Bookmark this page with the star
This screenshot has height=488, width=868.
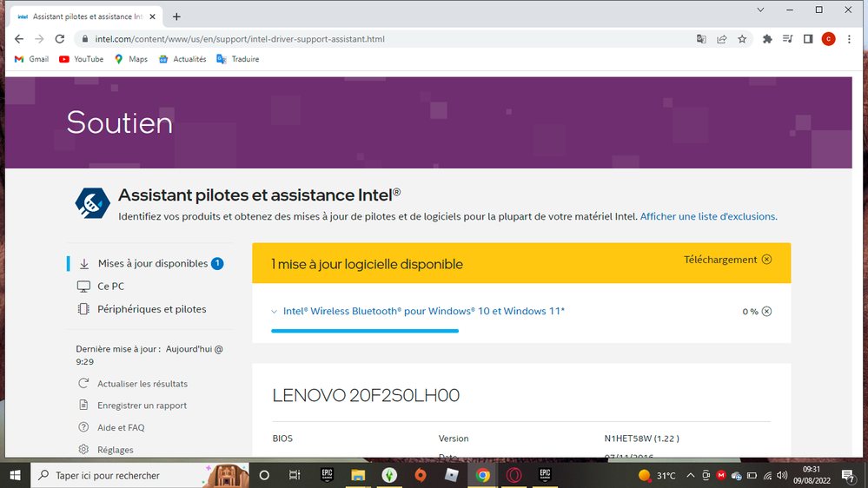coord(742,39)
